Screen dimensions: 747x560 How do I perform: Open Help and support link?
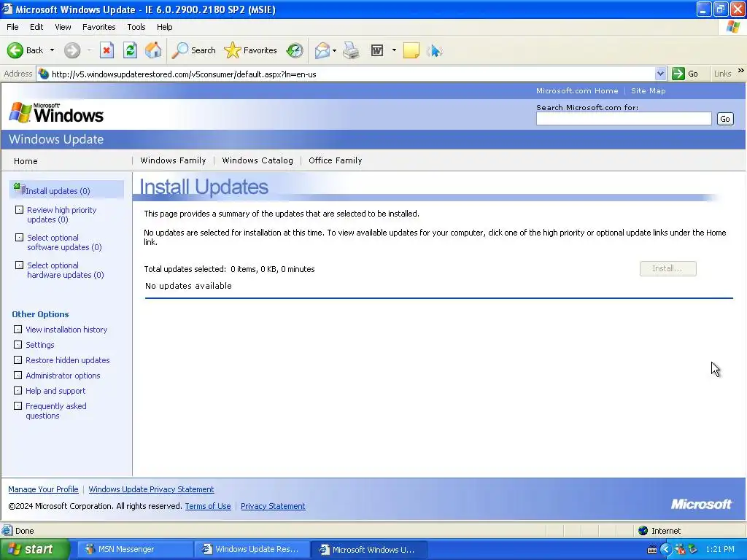(x=55, y=391)
